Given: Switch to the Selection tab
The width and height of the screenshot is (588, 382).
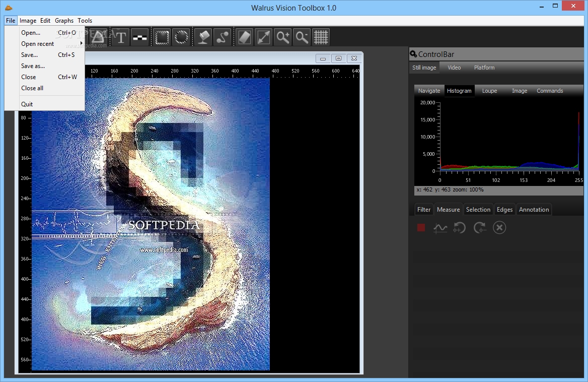Looking at the screenshot, I should click(x=478, y=209).
